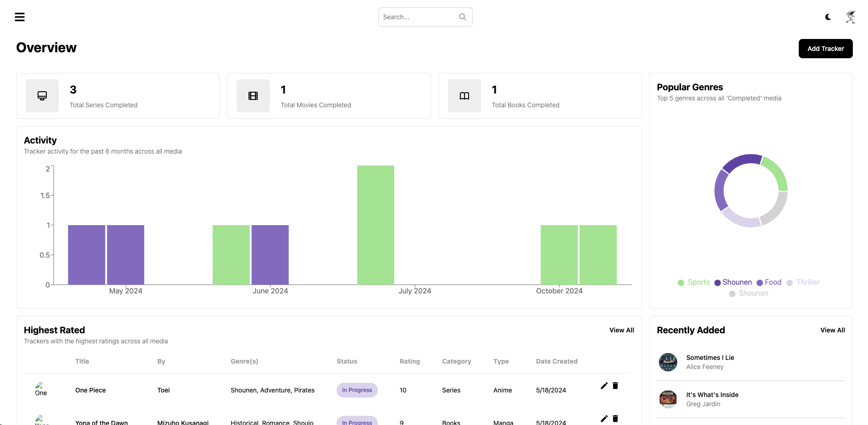The height and width of the screenshot is (425, 868).
Task: Click View All in Highest Rated
Action: coord(621,330)
